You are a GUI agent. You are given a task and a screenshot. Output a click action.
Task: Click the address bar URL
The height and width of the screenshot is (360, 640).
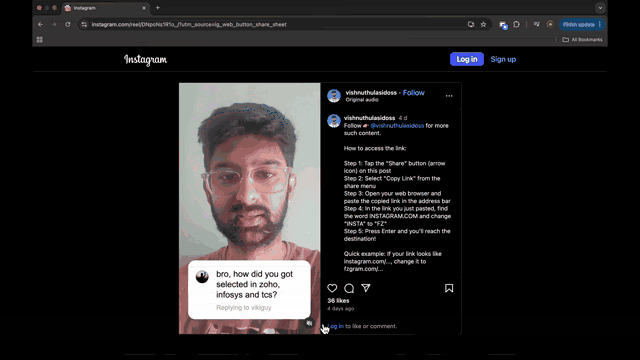[189, 24]
